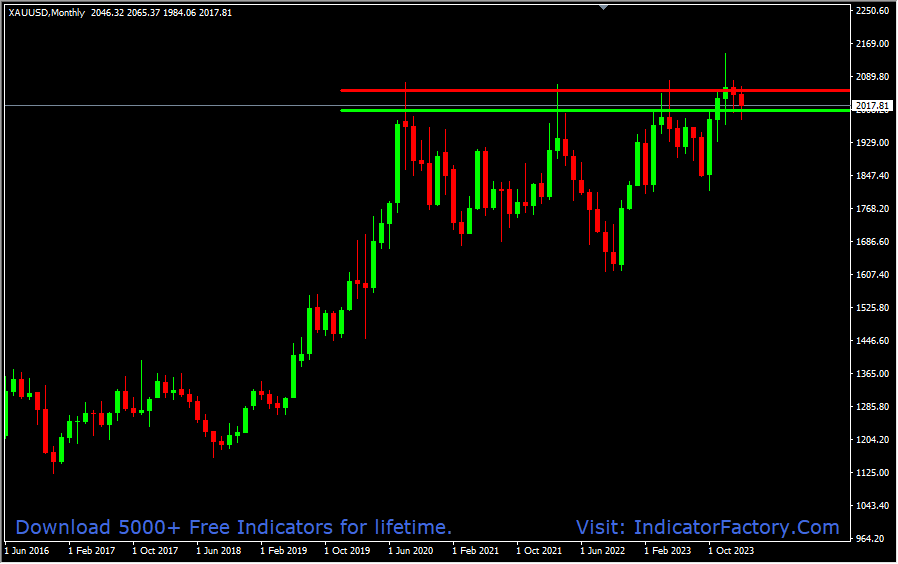Click the 2017.81 current price label
The height and width of the screenshot is (564, 898).
[873, 106]
